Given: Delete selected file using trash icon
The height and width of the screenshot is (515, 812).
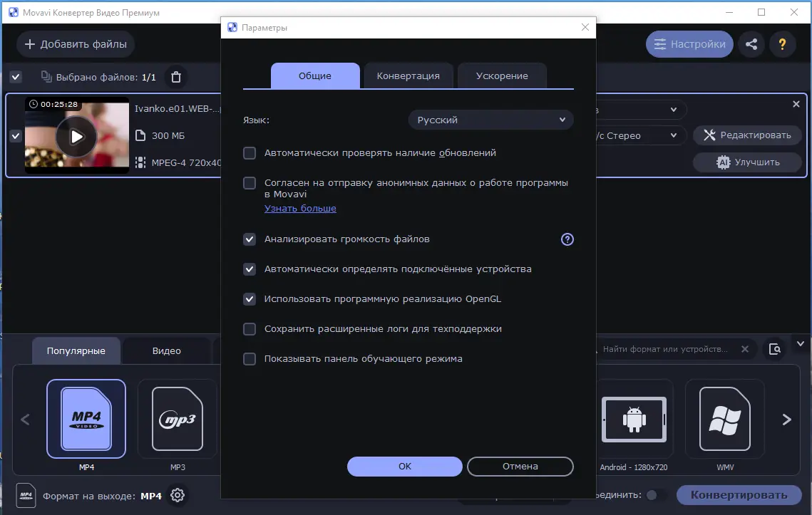Looking at the screenshot, I should tap(175, 77).
